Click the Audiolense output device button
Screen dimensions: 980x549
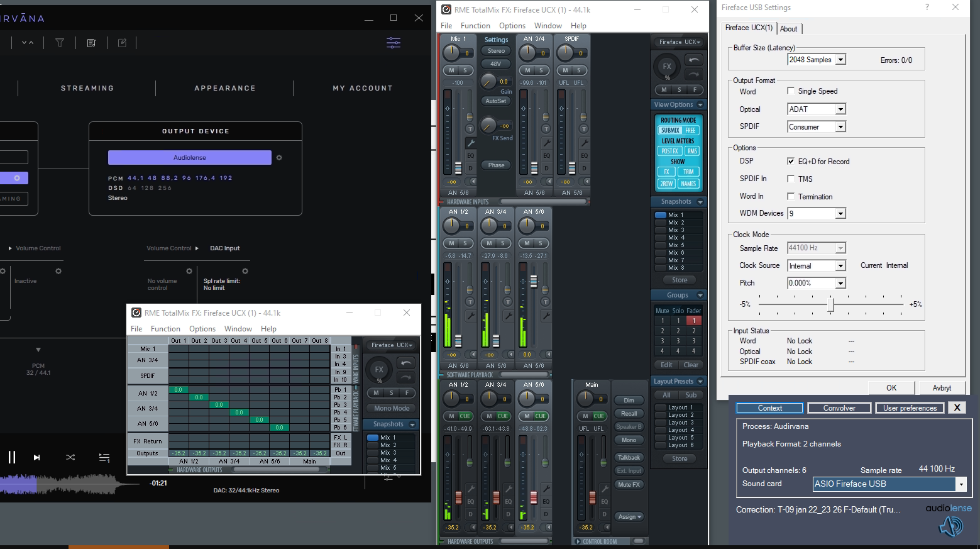pyautogui.click(x=190, y=157)
